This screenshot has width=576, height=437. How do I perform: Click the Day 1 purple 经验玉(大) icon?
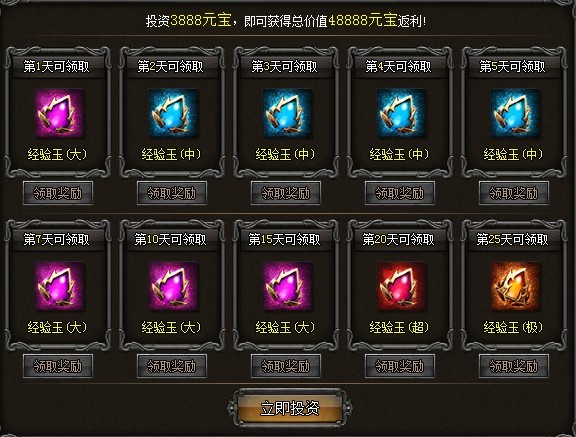(59, 113)
